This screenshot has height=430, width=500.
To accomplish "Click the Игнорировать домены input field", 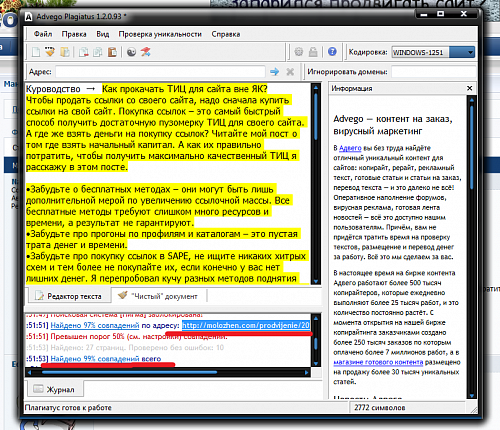I will 433,72.
